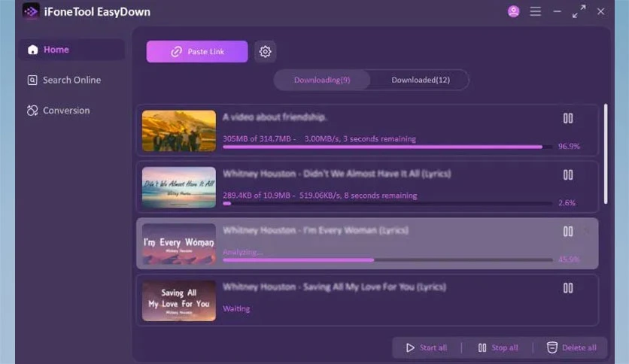Open the friendship video thumbnail
Viewport: 629px width, 364px height.
tap(179, 131)
